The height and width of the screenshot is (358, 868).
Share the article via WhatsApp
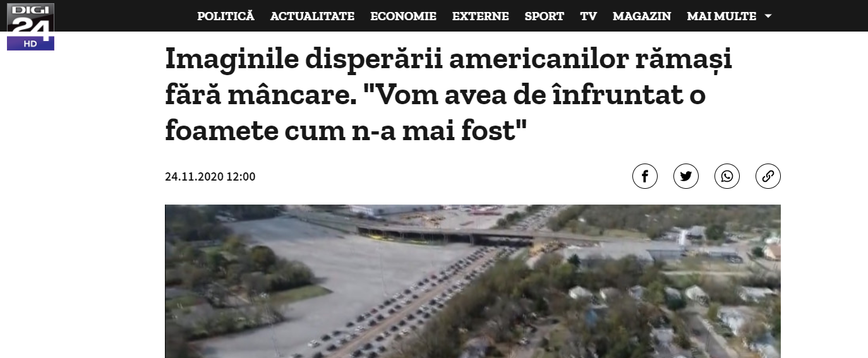point(726,176)
